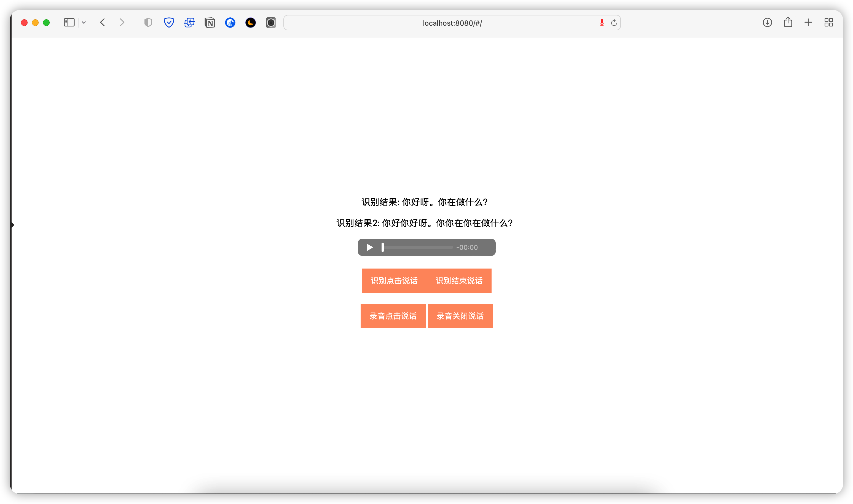Open the tab group dropdown chevron
853x504 pixels.
pos(84,23)
